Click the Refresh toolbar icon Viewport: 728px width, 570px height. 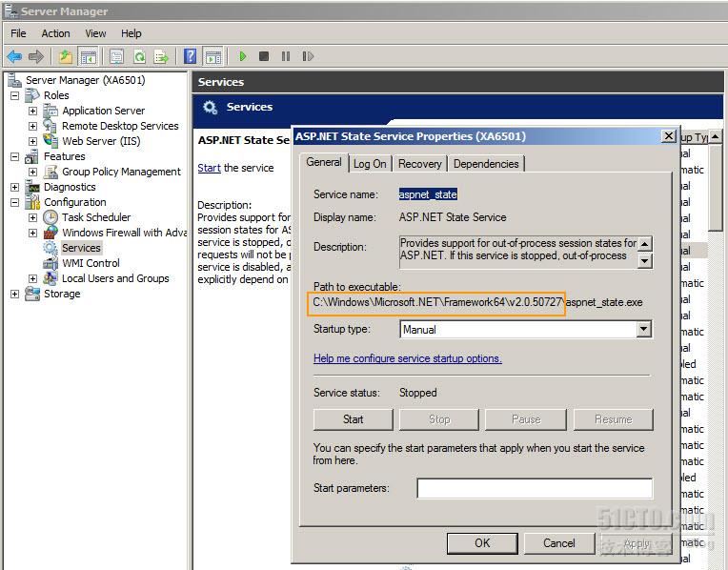139,56
